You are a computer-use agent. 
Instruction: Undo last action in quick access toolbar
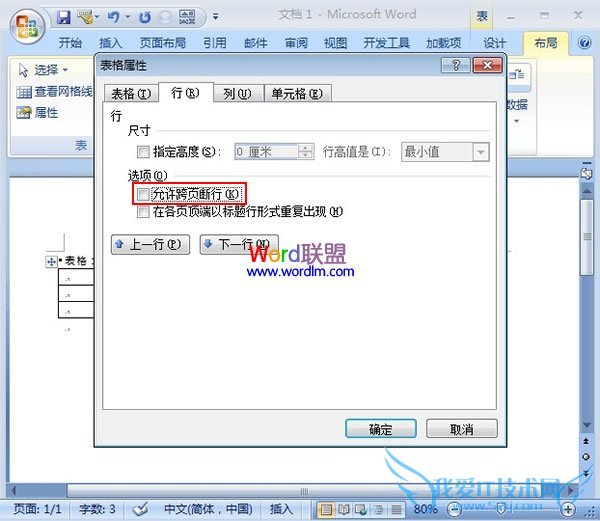click(x=113, y=17)
